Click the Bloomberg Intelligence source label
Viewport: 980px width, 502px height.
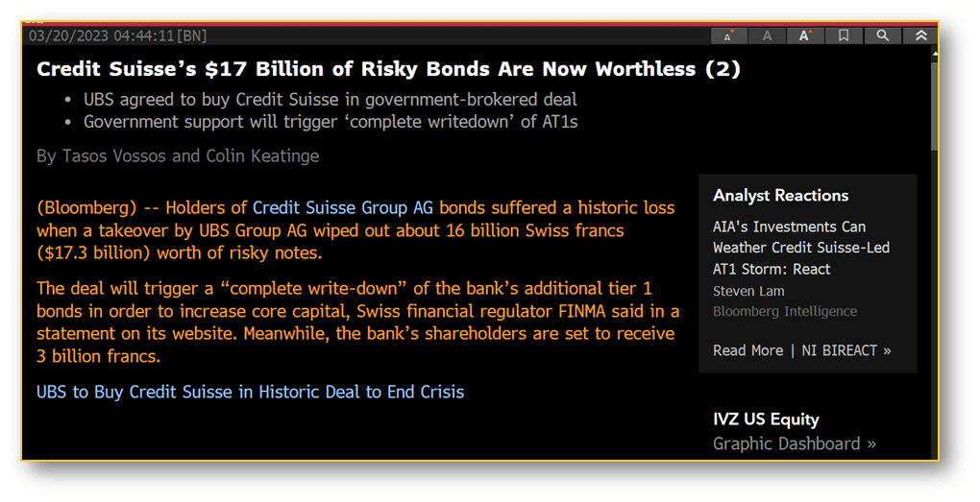pos(785,312)
